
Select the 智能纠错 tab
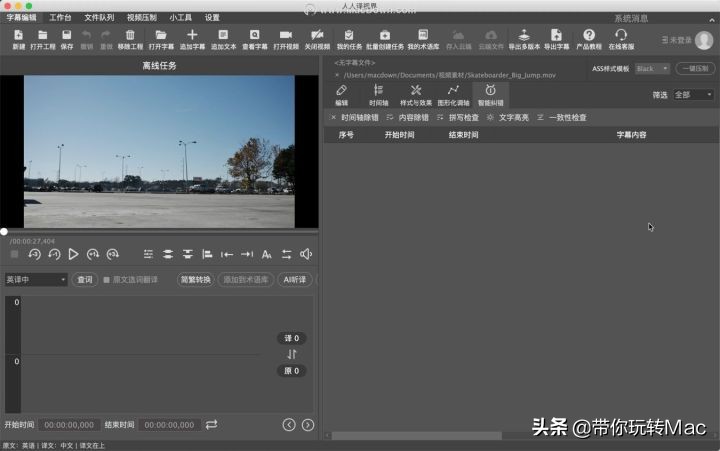tap(490, 95)
